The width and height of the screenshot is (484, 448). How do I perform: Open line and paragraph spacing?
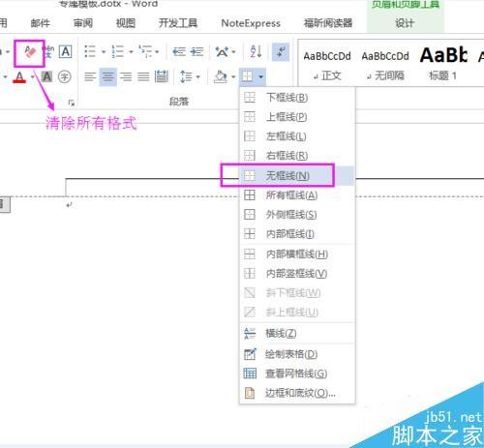click(x=186, y=76)
